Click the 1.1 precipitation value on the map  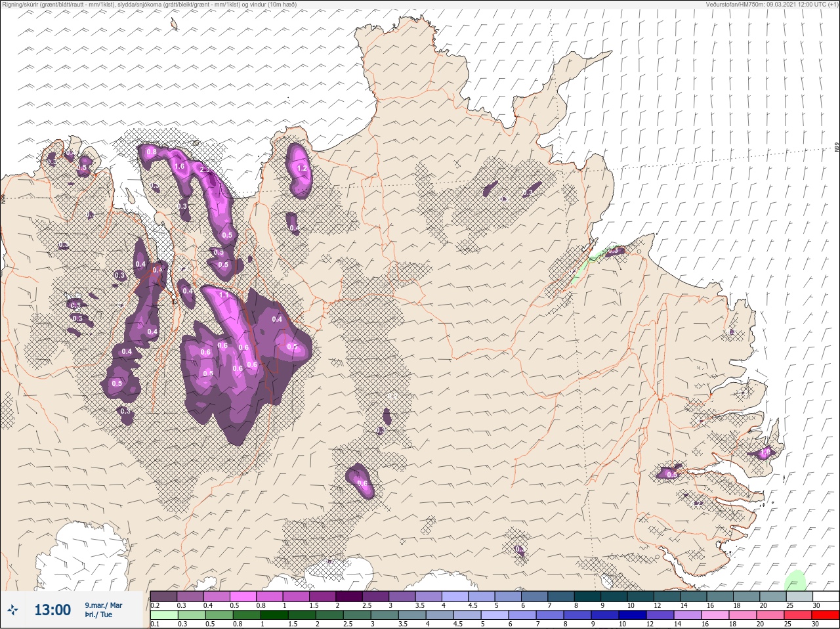tap(224, 295)
